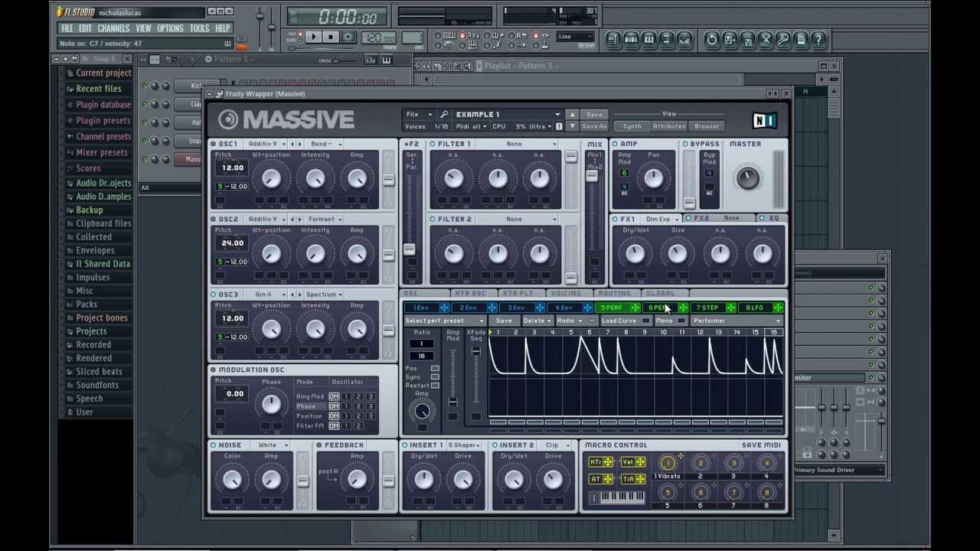Enable the NOISE section power LED
This screenshot has height=551, width=980.
214,445
